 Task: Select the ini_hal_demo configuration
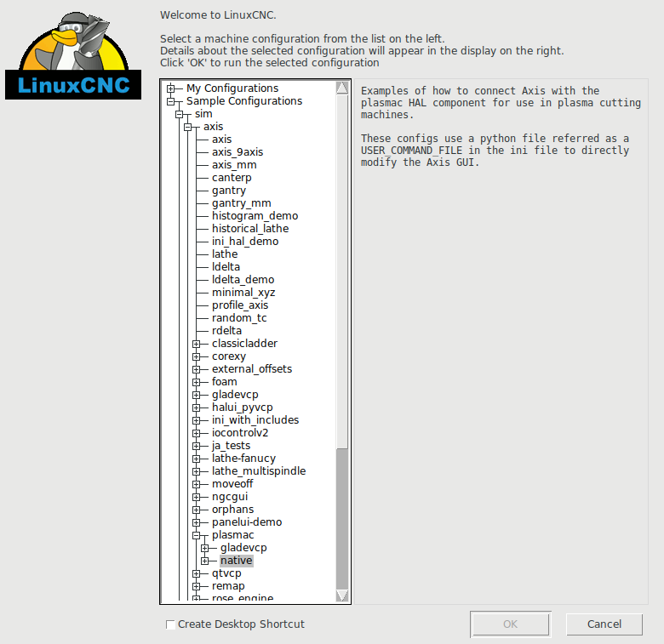245,242
